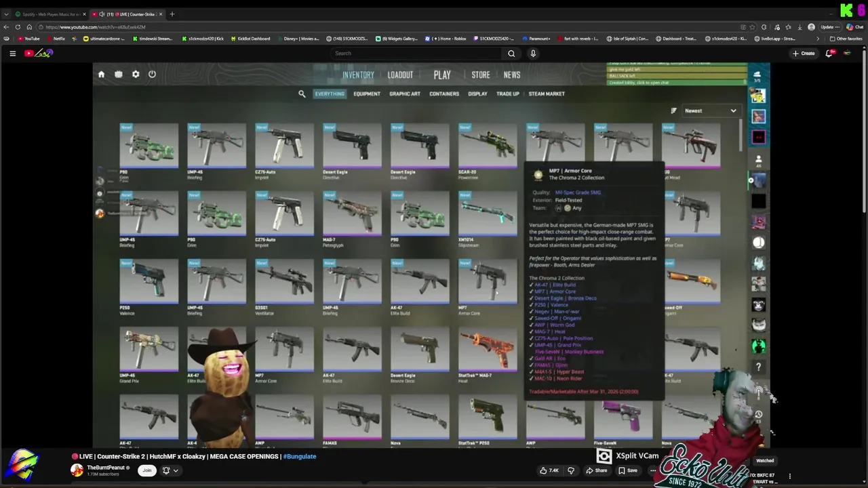This screenshot has width=868, height=488.
Task: Select the Everything inventory filter
Action: pos(330,94)
